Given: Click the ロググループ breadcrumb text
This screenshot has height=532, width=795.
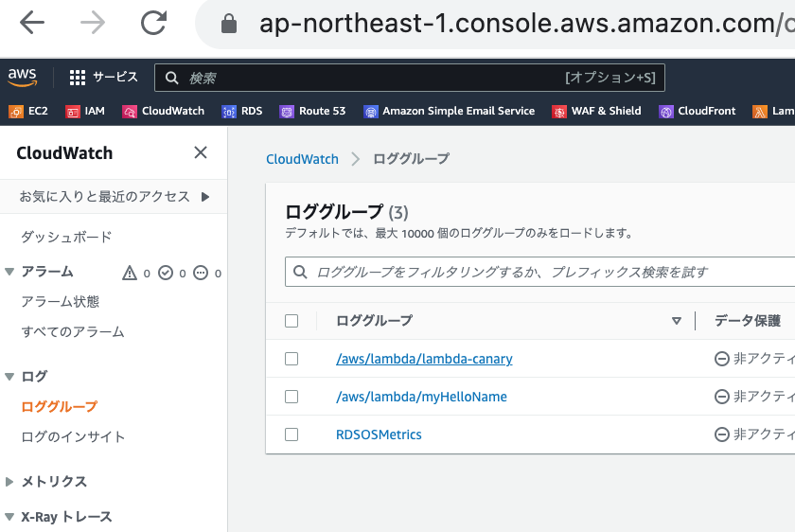Looking at the screenshot, I should coord(411,159).
